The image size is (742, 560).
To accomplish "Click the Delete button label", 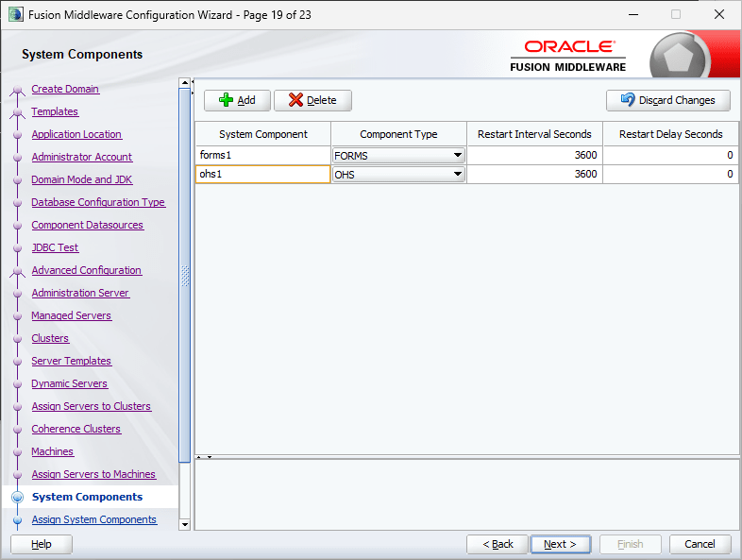I will [x=321, y=100].
